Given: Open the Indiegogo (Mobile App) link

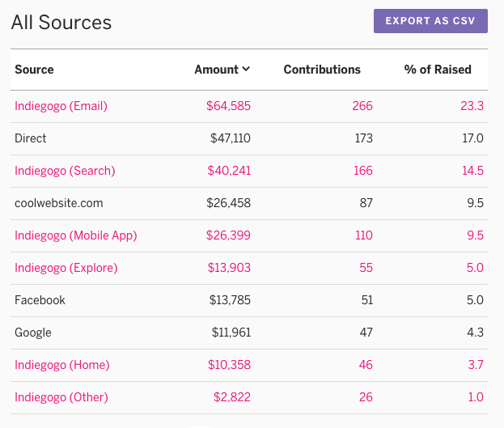Looking at the screenshot, I should click(x=76, y=235).
